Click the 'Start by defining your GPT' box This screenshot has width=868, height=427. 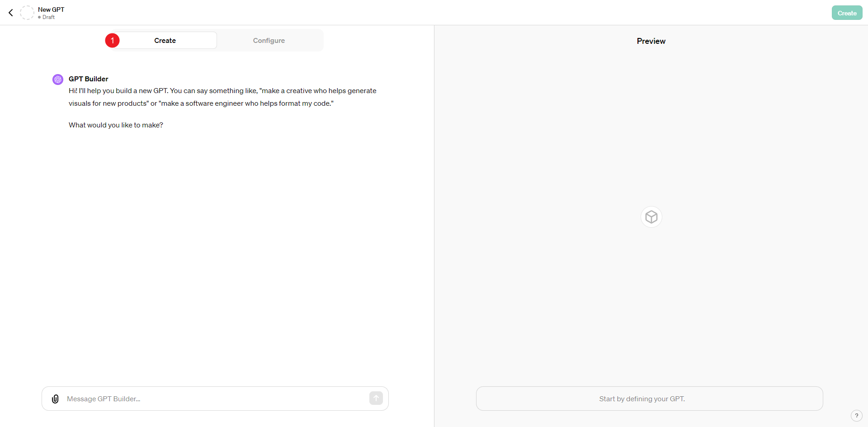(x=649, y=399)
